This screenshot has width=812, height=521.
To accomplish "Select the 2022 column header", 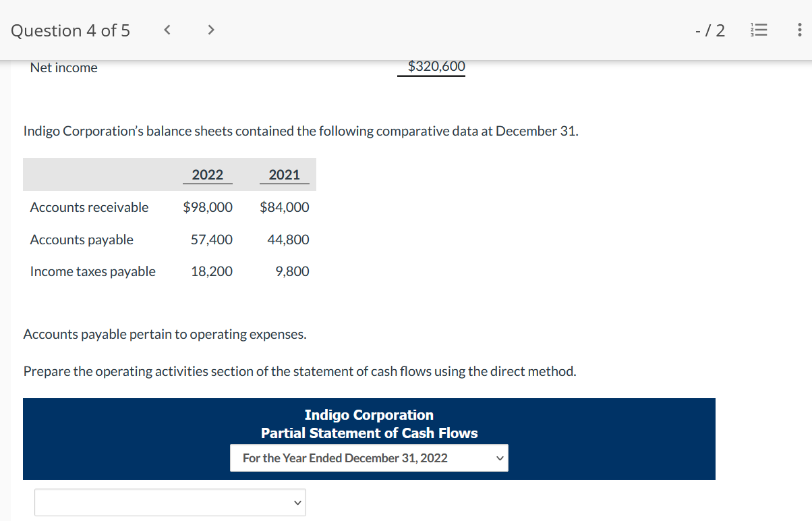I will tap(208, 174).
